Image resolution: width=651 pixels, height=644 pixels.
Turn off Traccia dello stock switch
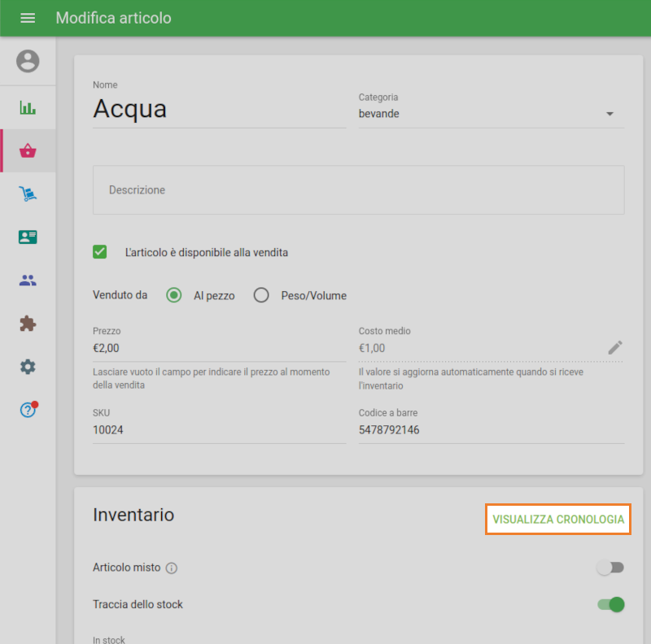(610, 604)
